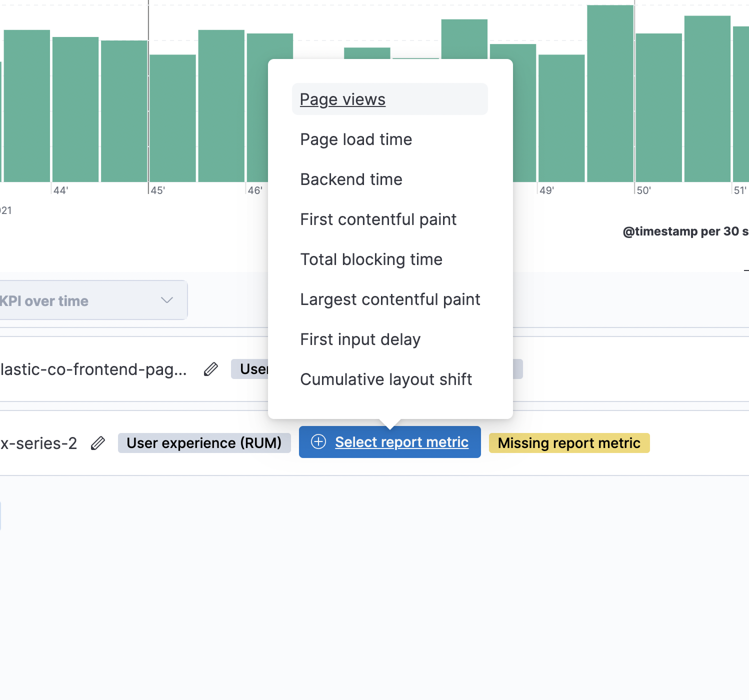Select "Page views" from the metric menu

pyautogui.click(x=342, y=99)
